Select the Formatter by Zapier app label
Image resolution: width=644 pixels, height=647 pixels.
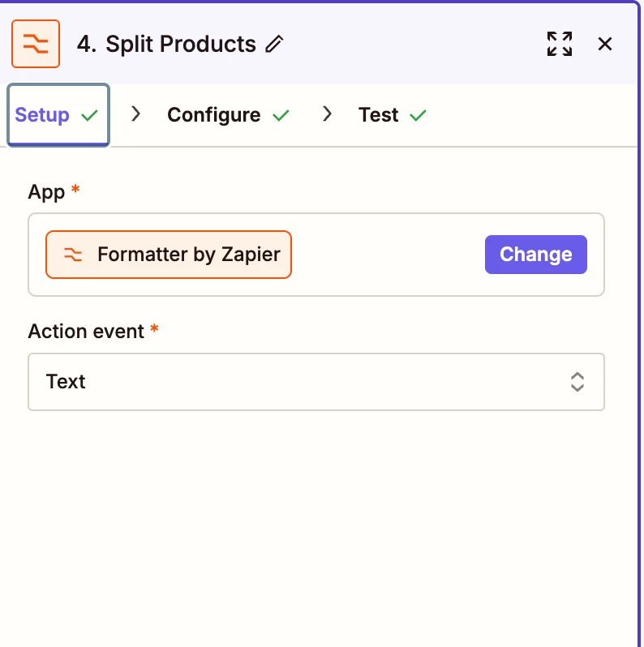click(x=188, y=255)
